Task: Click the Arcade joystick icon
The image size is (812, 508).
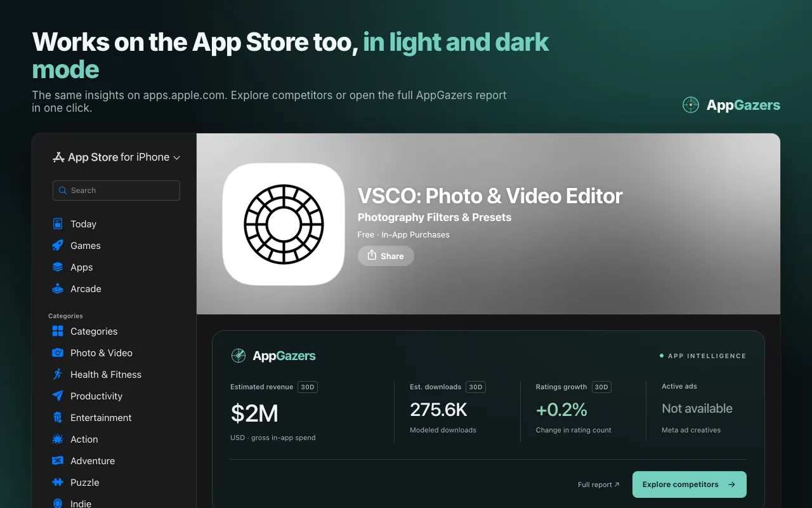Action: pyautogui.click(x=58, y=288)
